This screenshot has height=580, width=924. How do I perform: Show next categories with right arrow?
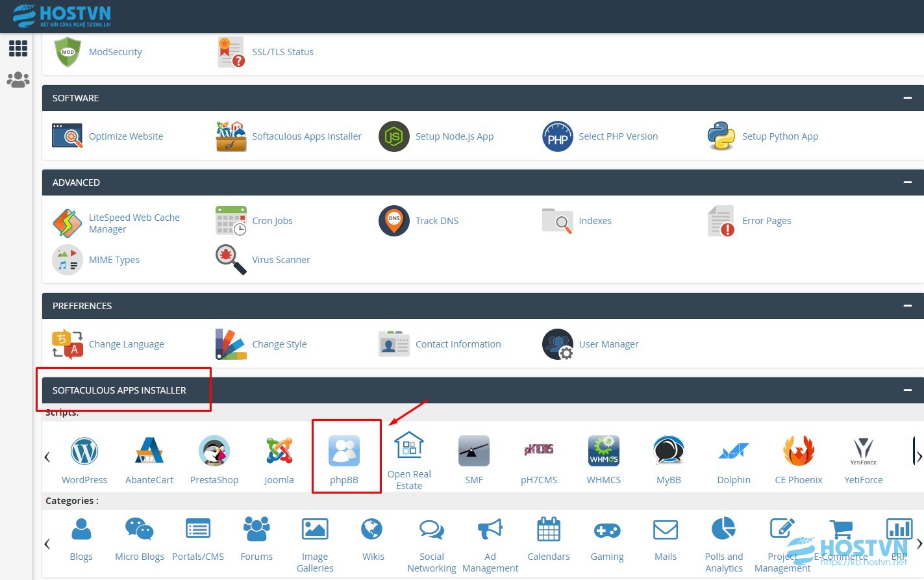(919, 544)
